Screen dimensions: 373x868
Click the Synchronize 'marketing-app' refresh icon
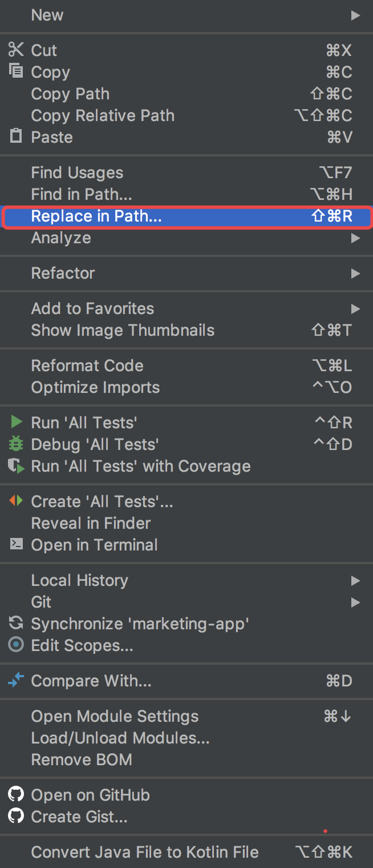coord(16,624)
